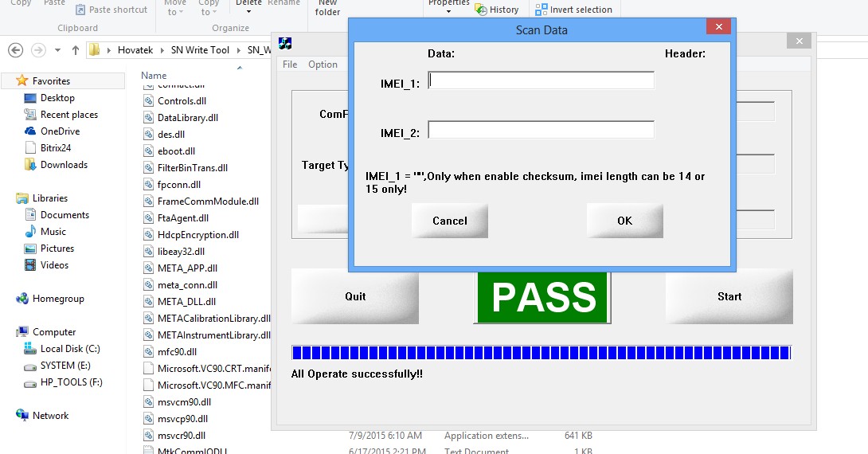
Task: Select meta_conn.dll file
Action: tap(187, 284)
